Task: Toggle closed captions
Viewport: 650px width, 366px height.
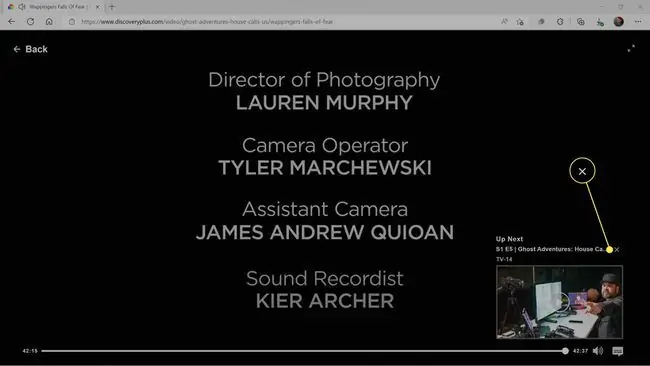Action: coord(618,351)
